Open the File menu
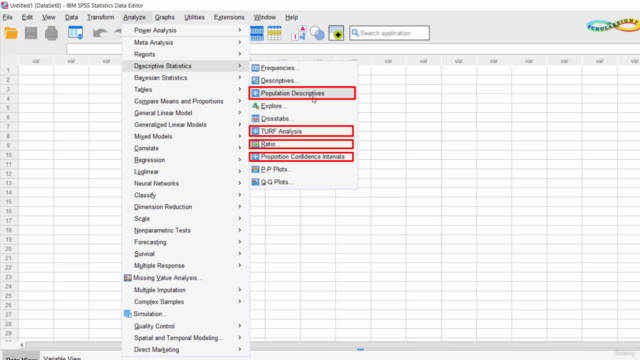Image resolution: width=640 pixels, height=360 pixels. 8,17
